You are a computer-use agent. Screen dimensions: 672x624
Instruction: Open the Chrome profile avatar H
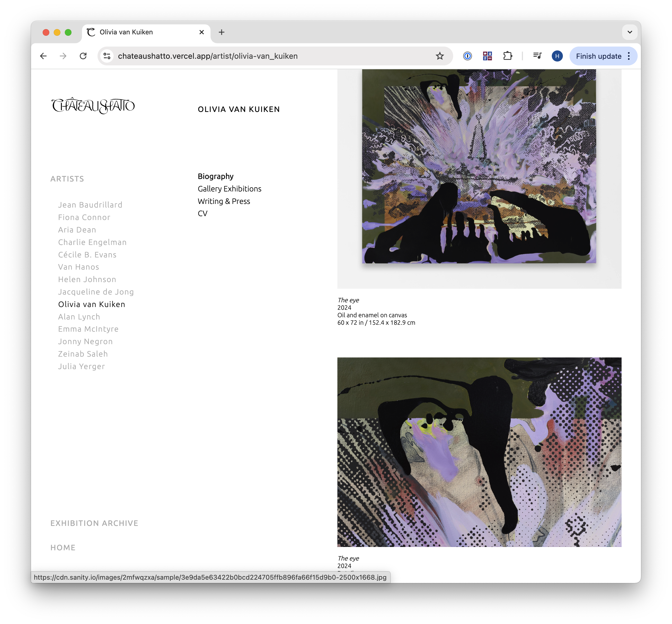[x=557, y=56]
